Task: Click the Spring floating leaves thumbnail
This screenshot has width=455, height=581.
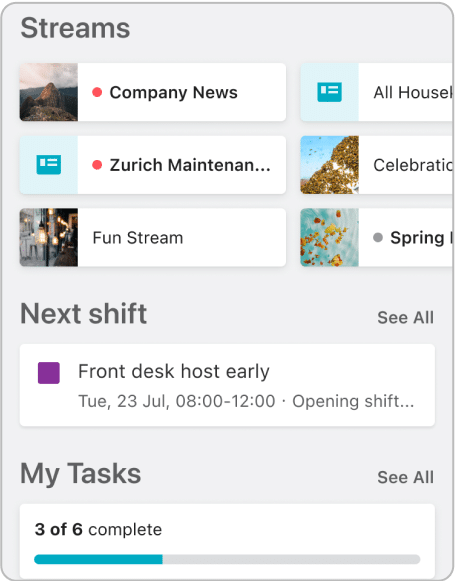Action: (329, 237)
